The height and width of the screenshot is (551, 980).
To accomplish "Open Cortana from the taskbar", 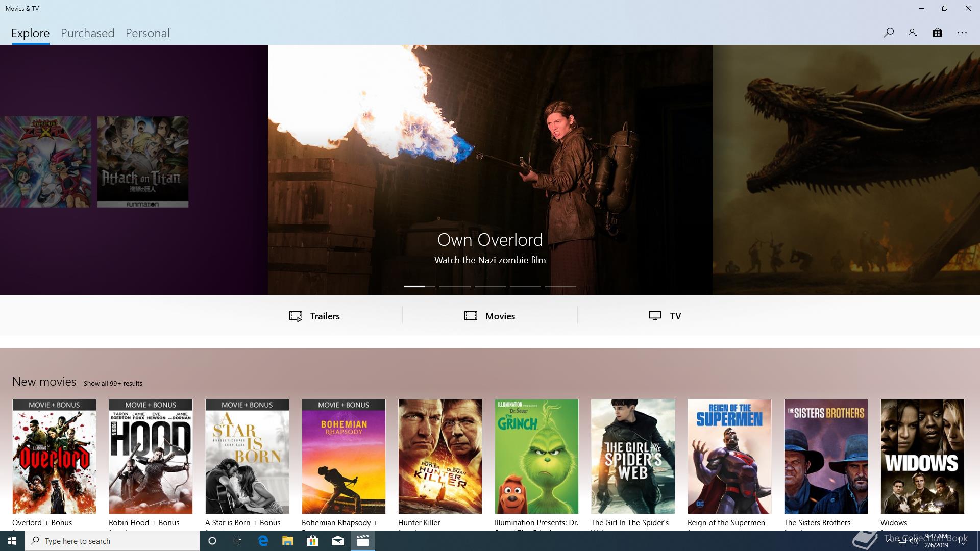I will [x=212, y=541].
